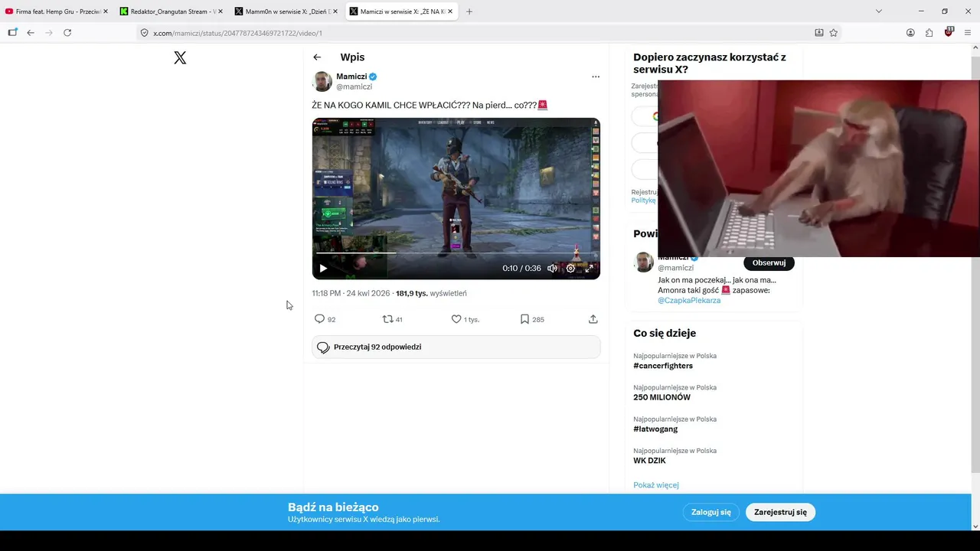Follow Mamiczi with the Obserwuj button

pos(769,262)
